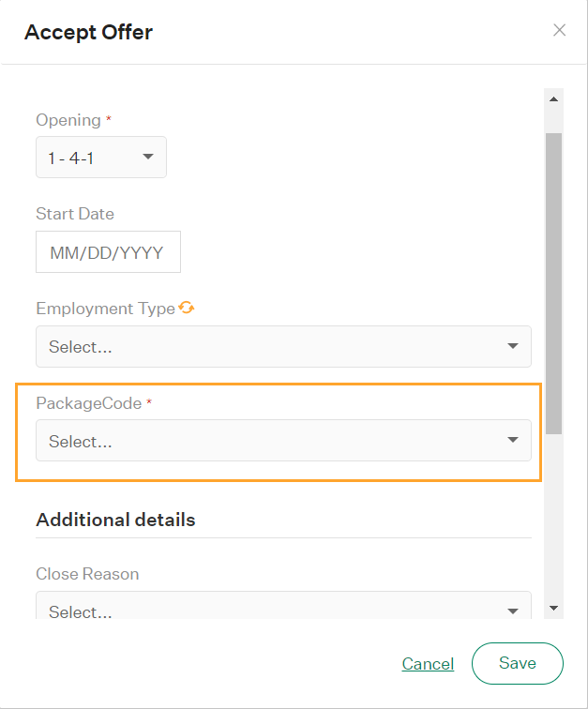Click the Employment Type field label

(105, 309)
